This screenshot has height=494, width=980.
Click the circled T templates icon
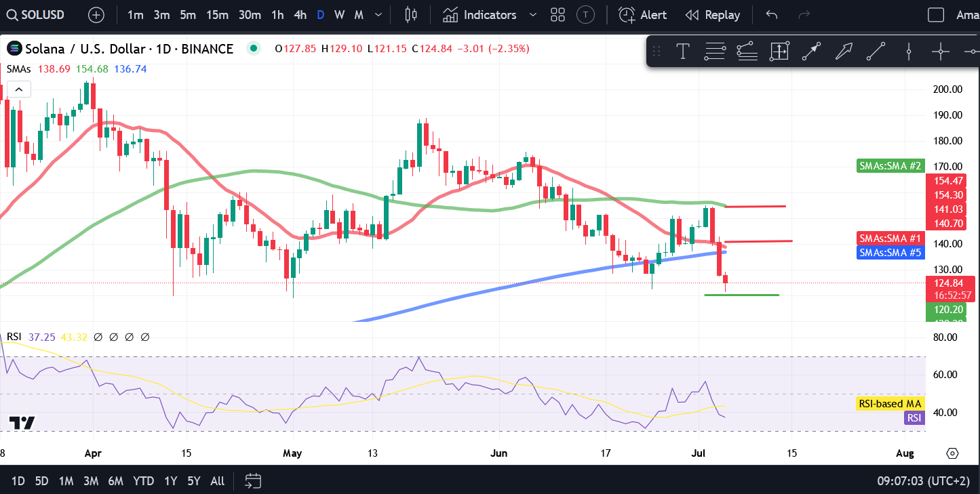pos(585,15)
